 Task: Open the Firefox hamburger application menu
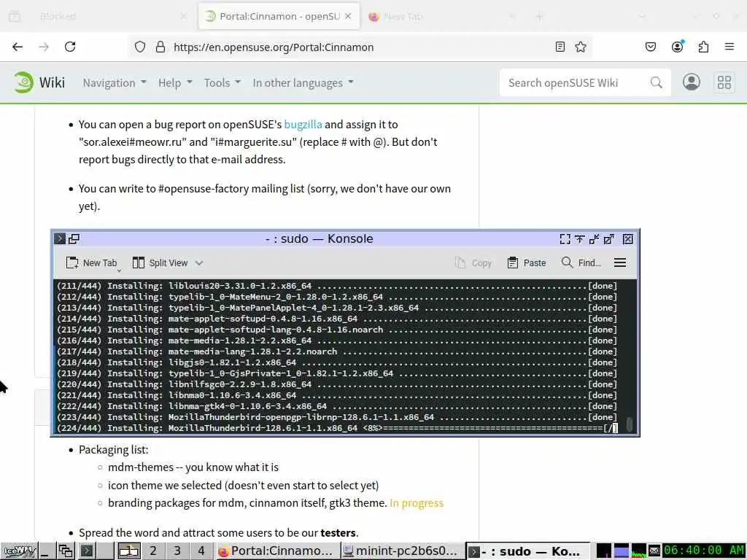[729, 47]
